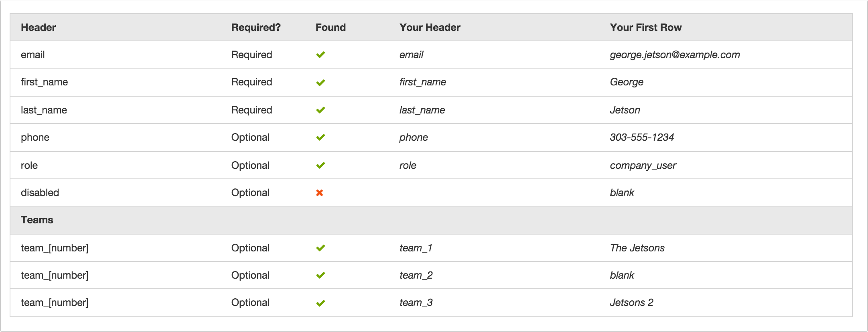This screenshot has height=332, width=868.
Task: Click the checkmark next to team_1
Action: tap(320, 248)
